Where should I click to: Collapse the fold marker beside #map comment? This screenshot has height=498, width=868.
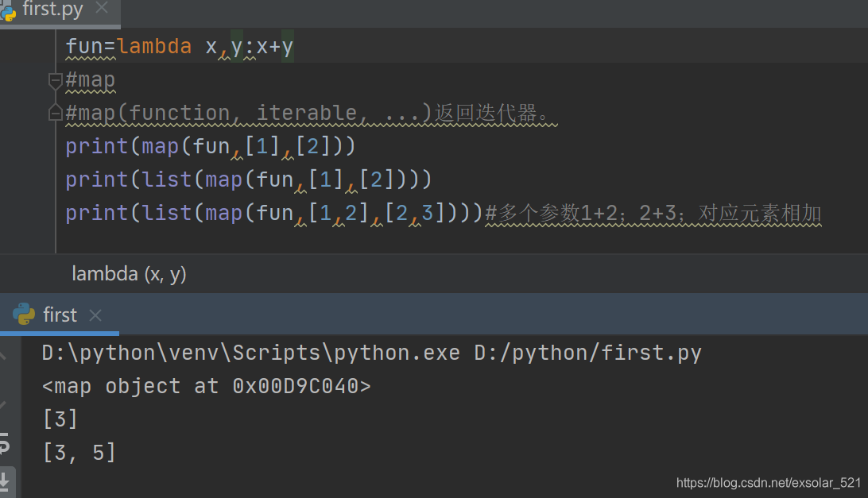(55, 81)
